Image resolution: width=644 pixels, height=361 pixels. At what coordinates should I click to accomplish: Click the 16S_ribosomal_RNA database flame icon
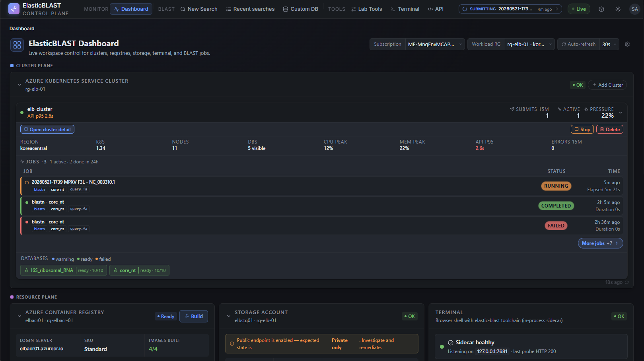point(26,270)
